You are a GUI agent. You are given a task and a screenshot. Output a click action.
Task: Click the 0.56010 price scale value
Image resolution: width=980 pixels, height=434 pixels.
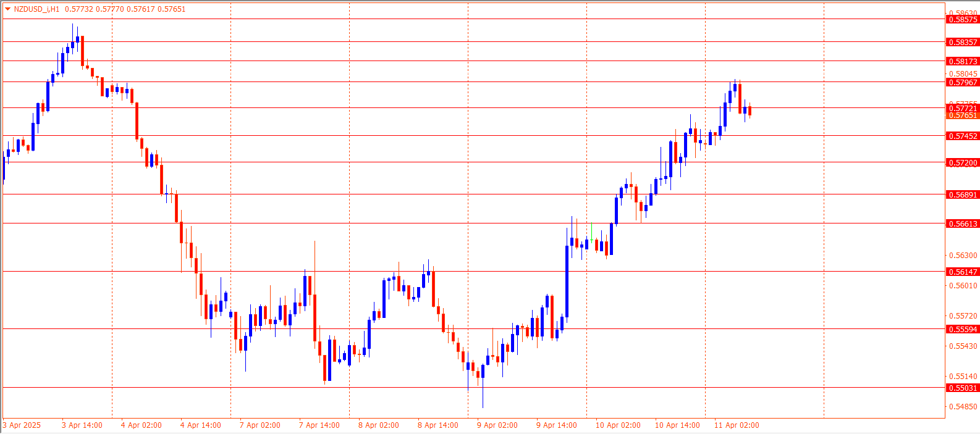pos(963,285)
